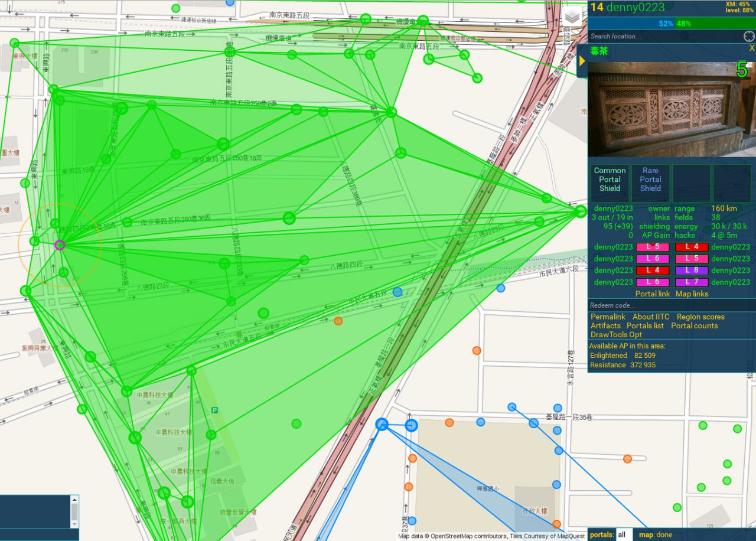Open Map links
756x541 pixels.
[692, 294]
